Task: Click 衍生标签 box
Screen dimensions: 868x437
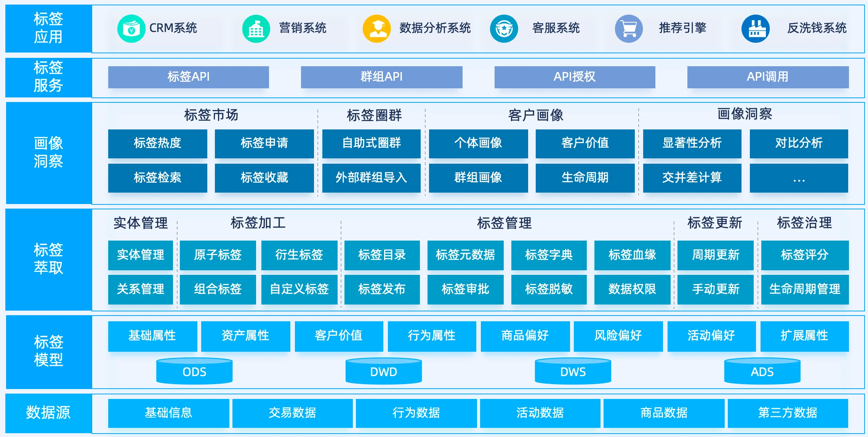Action: click(x=299, y=255)
